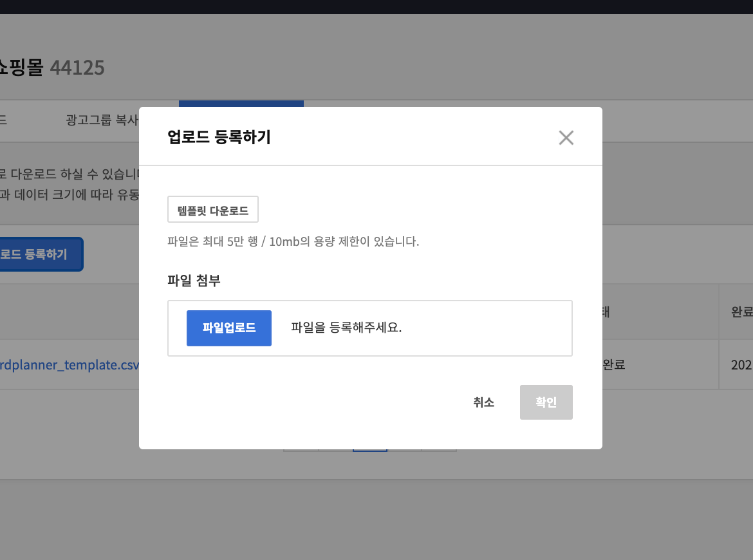Select the highlighted blue tab behind the dialog
The image size is (753, 560).
(241, 103)
